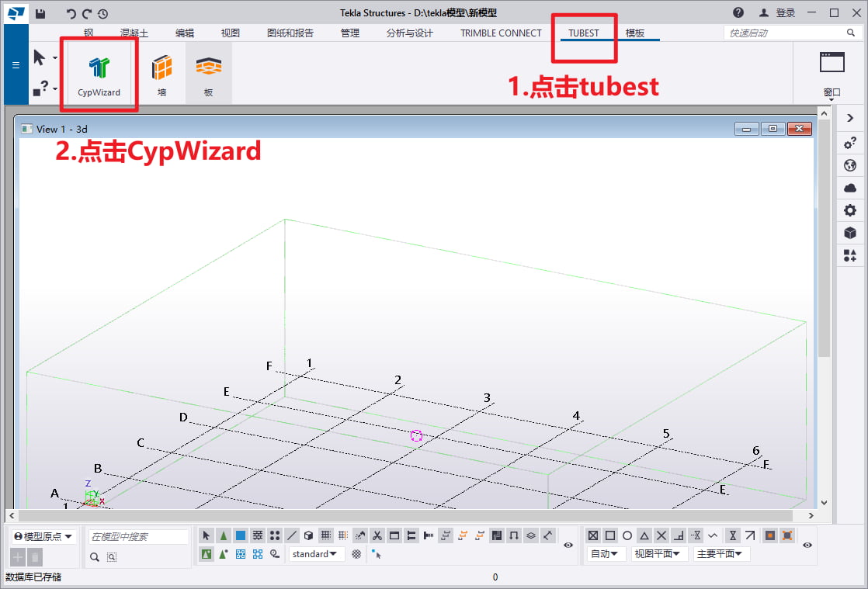This screenshot has width=868, height=589.
Task: Toggle the selecting toolbar eye visibility icon
Action: 568,545
